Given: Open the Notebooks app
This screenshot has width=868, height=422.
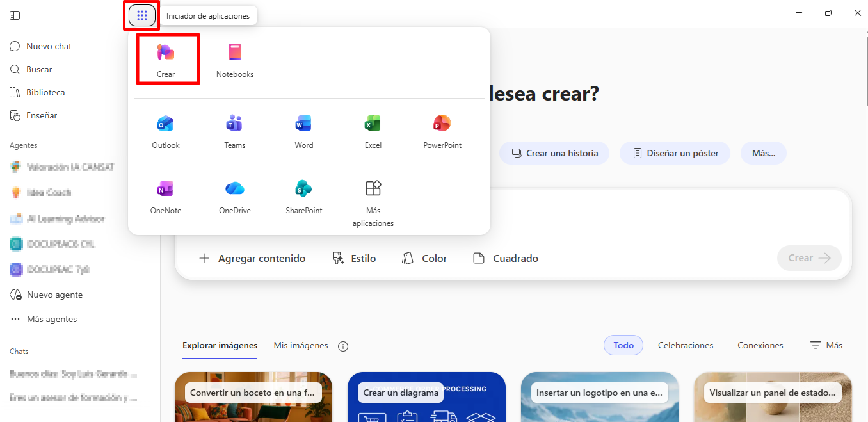Looking at the screenshot, I should (x=235, y=60).
